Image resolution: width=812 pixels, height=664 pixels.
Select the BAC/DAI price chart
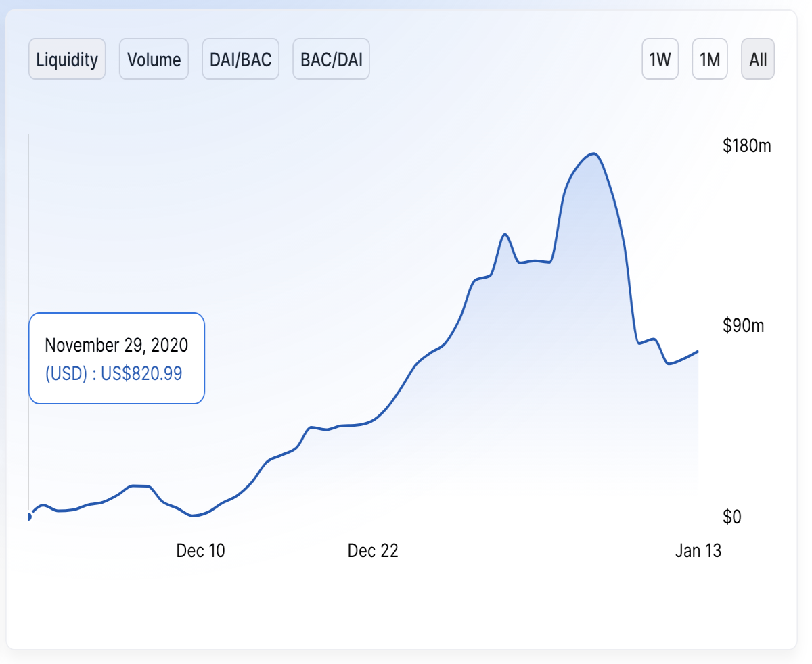tap(331, 60)
